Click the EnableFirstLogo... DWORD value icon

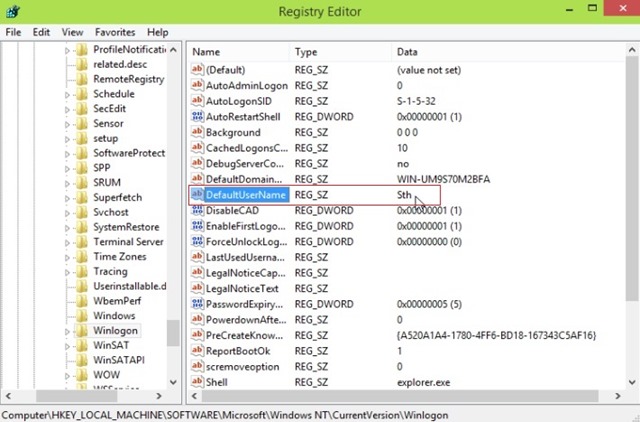(197, 226)
